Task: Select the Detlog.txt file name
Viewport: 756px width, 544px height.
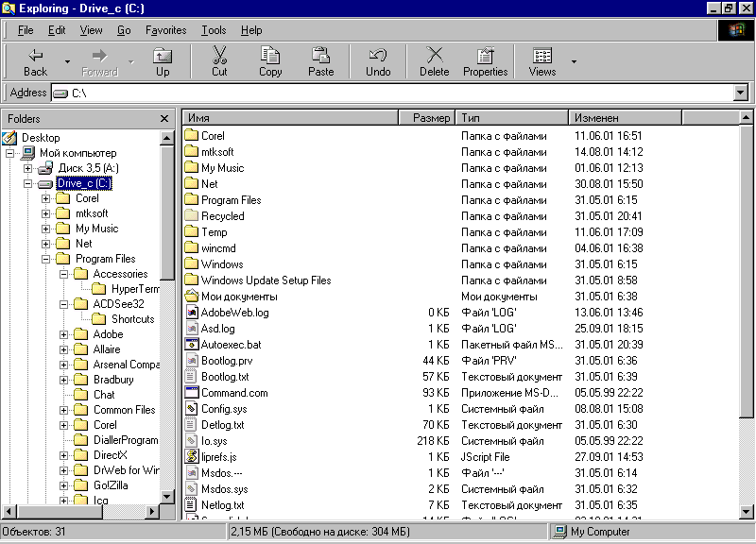Action: (222, 424)
